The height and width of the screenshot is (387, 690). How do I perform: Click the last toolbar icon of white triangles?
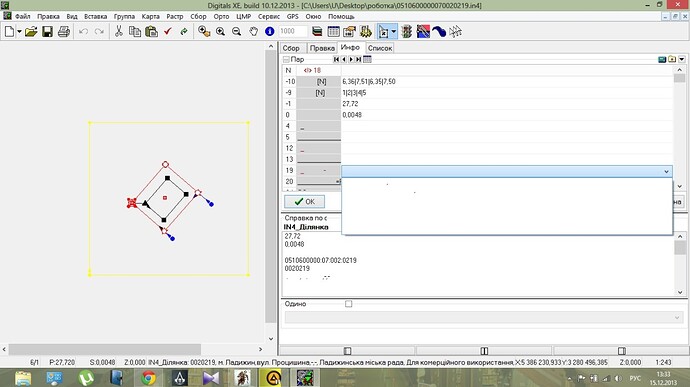tap(455, 32)
